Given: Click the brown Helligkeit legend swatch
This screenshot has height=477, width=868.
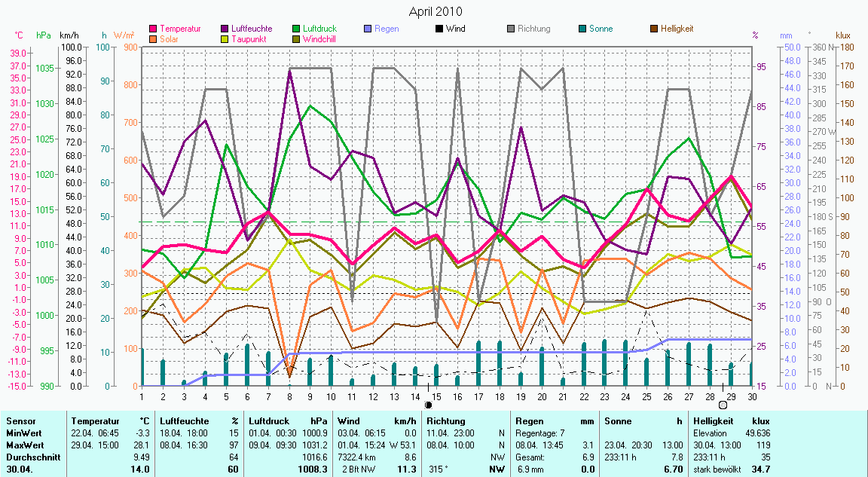Looking at the screenshot, I should (653, 29).
